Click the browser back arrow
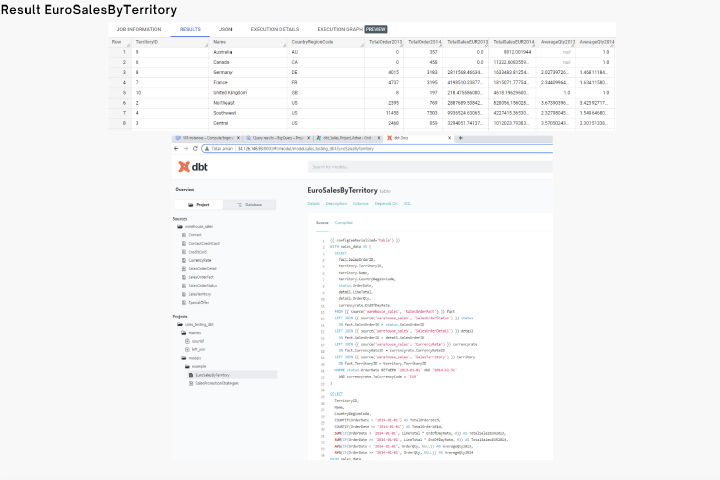Image resolution: width=720 pixels, height=480 pixels. click(176, 149)
